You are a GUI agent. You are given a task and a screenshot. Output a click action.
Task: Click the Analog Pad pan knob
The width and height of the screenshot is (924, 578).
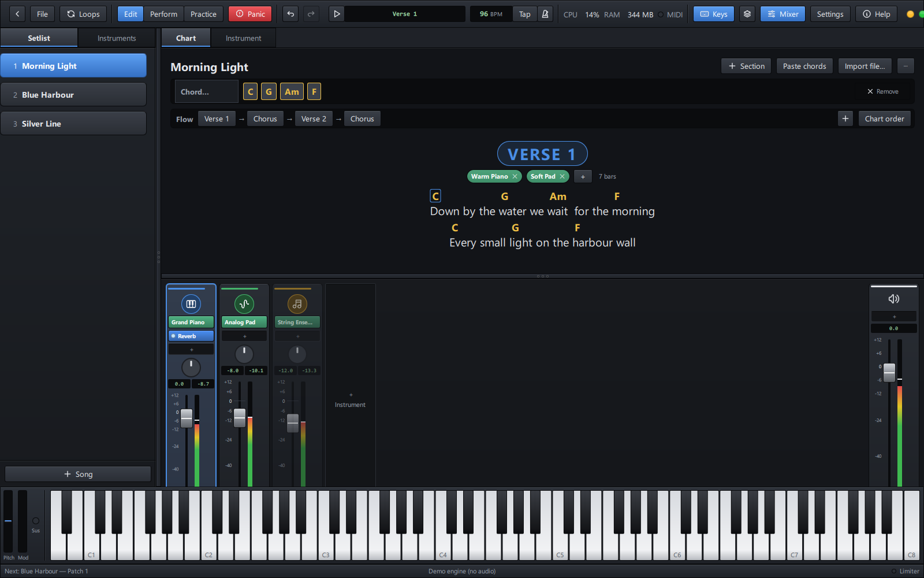point(244,354)
